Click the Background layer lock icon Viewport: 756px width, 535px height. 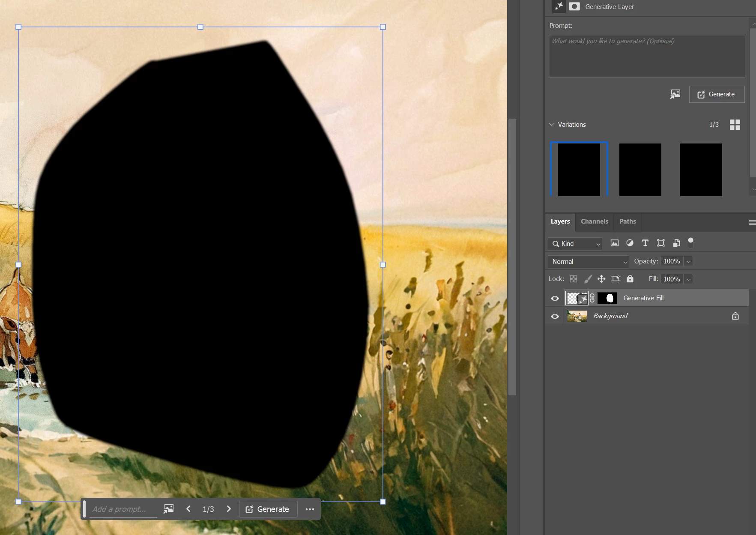tap(735, 316)
